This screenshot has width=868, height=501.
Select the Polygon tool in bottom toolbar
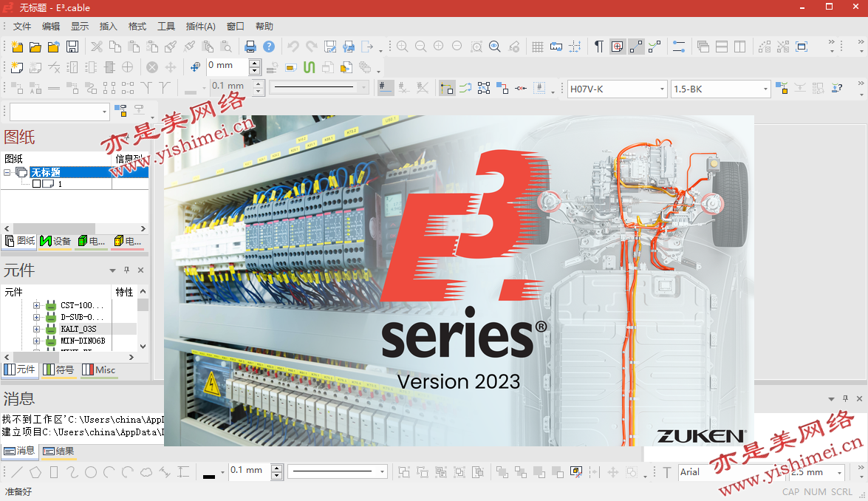click(x=35, y=472)
